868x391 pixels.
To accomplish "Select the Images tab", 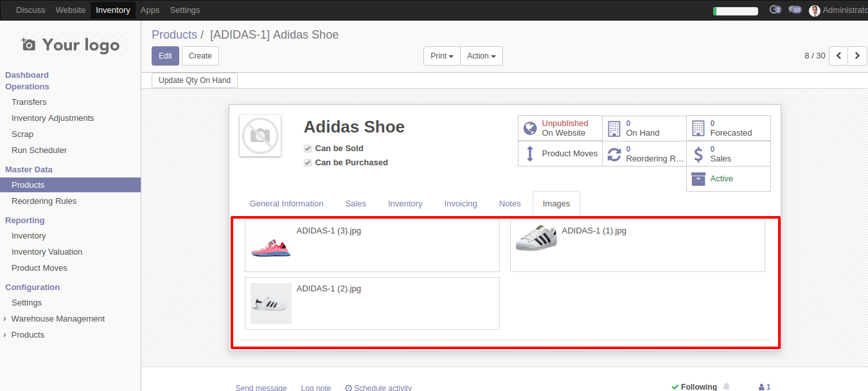I will [x=556, y=204].
